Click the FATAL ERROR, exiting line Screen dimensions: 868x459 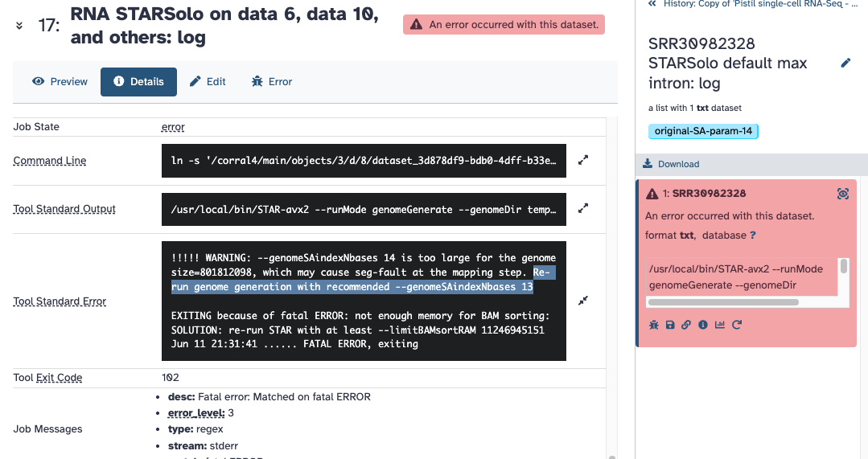294,344
